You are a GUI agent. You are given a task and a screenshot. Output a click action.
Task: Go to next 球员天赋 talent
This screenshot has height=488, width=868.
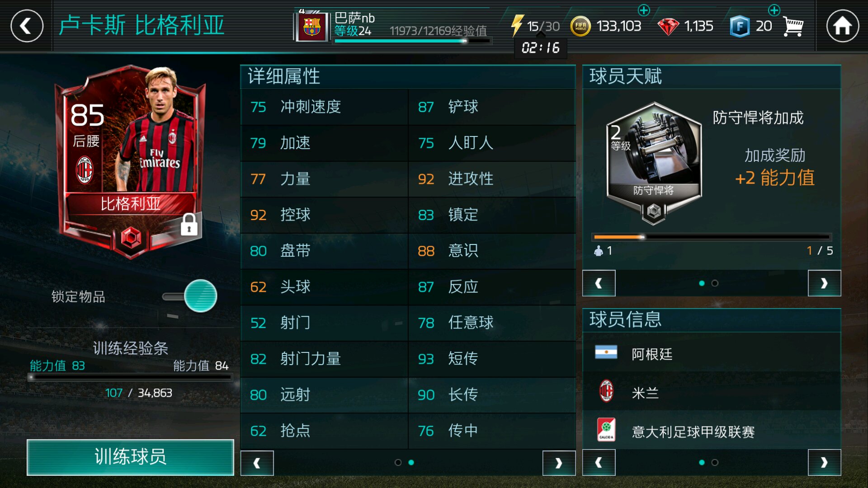pyautogui.click(x=824, y=283)
